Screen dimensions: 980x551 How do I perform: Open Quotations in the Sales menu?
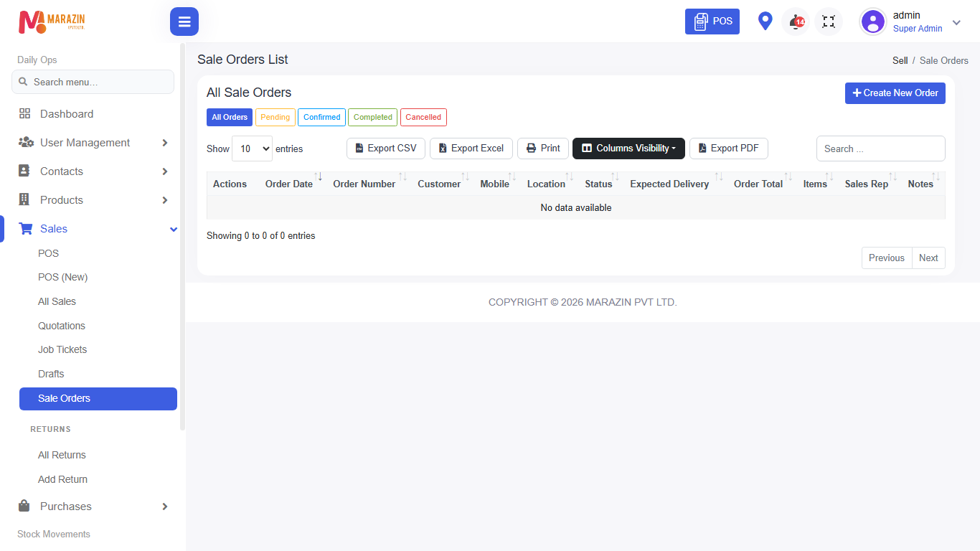pyautogui.click(x=62, y=326)
